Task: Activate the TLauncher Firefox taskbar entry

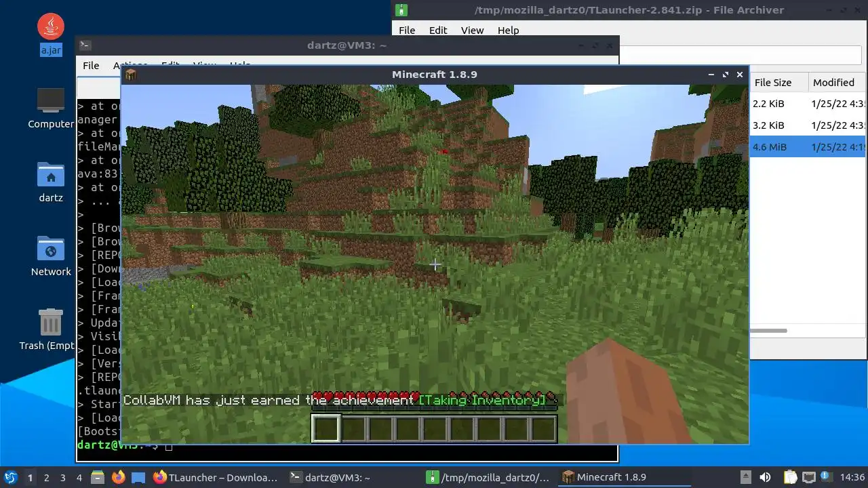Action: [216, 477]
